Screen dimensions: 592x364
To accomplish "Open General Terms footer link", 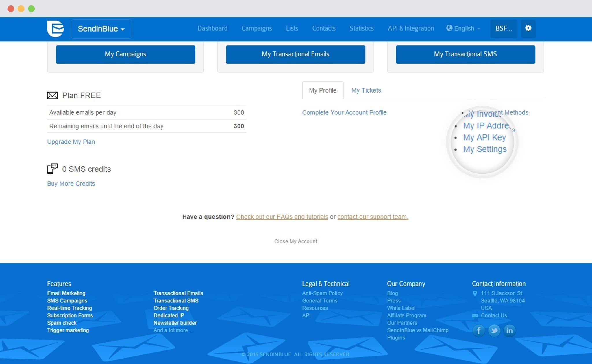I will (x=320, y=301).
